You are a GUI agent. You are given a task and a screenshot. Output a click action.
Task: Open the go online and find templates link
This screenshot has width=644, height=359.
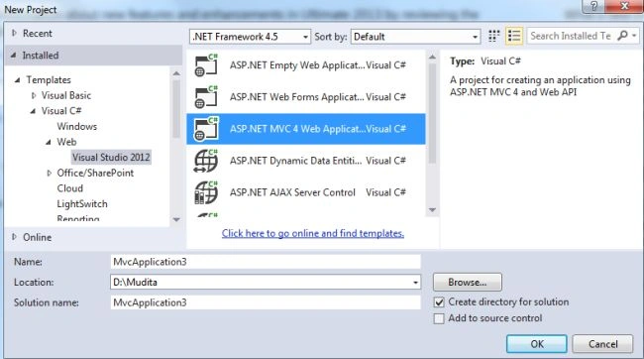[x=313, y=234]
